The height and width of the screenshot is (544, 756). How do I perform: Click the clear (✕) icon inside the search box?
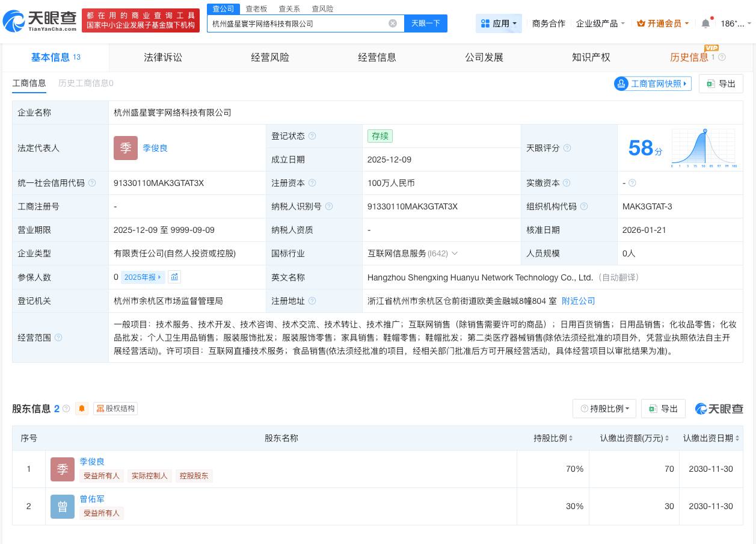(393, 23)
